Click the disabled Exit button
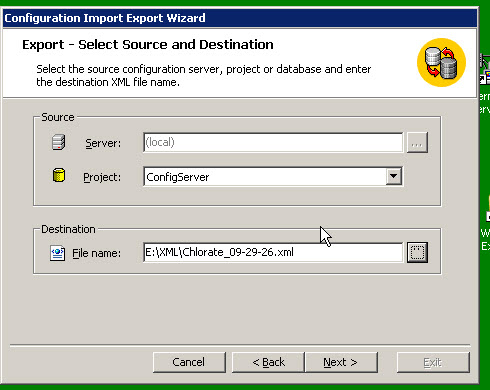The image size is (490, 390). (433, 362)
